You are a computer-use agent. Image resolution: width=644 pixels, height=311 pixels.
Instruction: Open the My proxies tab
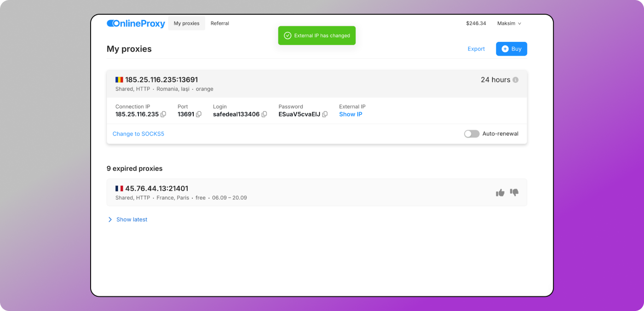pyautogui.click(x=186, y=23)
